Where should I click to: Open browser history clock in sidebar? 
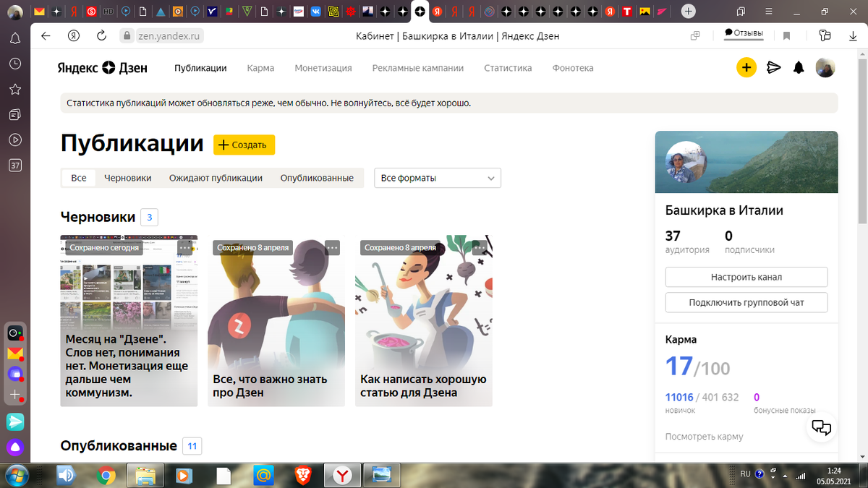(x=15, y=64)
